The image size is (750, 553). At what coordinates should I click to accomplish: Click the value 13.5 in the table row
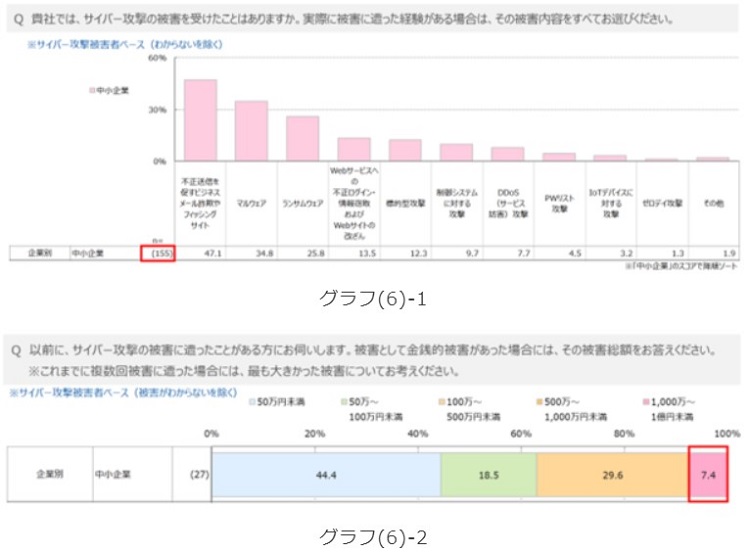point(367,253)
